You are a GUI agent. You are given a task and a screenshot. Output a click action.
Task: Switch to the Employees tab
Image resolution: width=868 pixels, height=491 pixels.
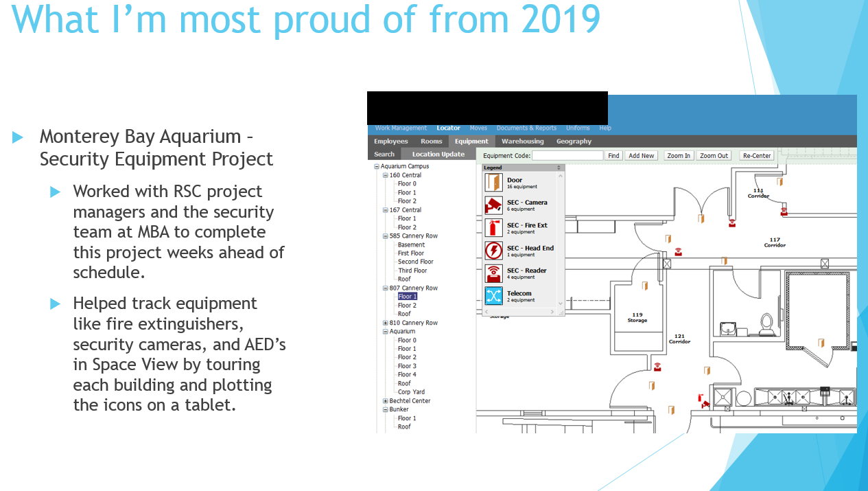pos(391,141)
